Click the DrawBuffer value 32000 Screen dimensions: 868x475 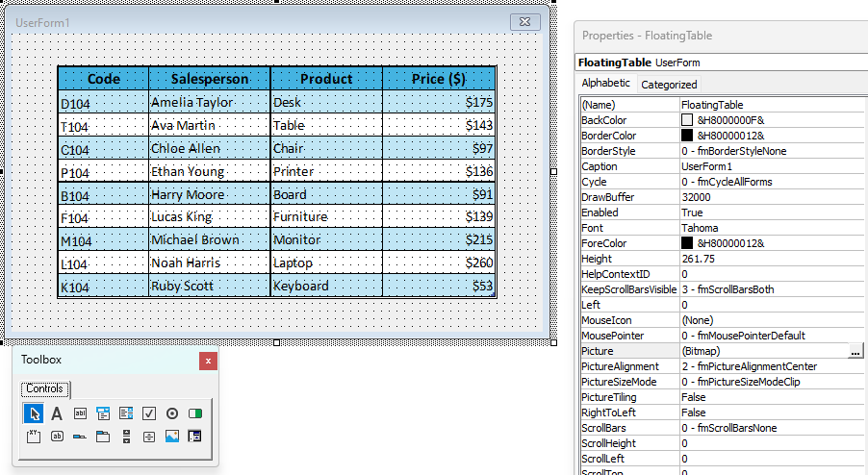click(x=774, y=197)
